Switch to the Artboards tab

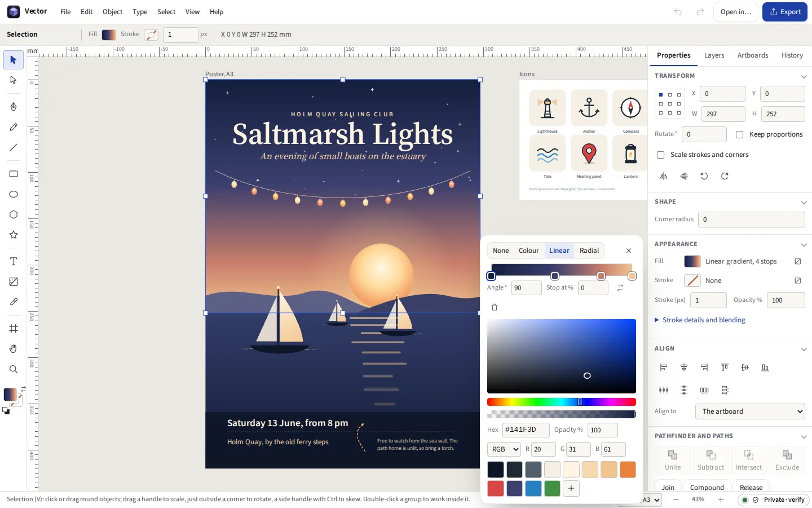[x=753, y=55]
